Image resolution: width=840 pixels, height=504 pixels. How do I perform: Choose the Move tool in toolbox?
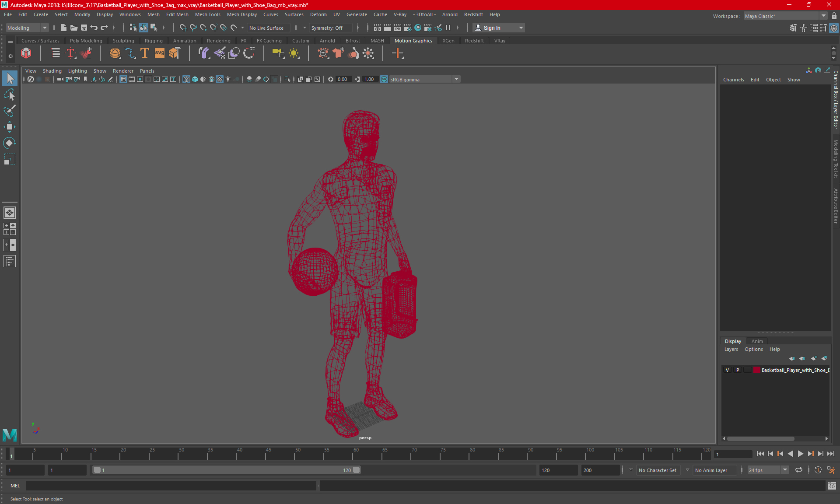(10, 127)
